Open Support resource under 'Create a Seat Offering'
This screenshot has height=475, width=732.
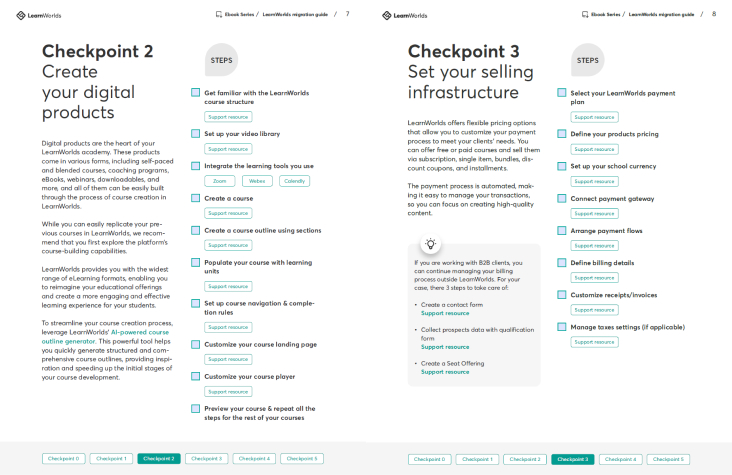445,372
